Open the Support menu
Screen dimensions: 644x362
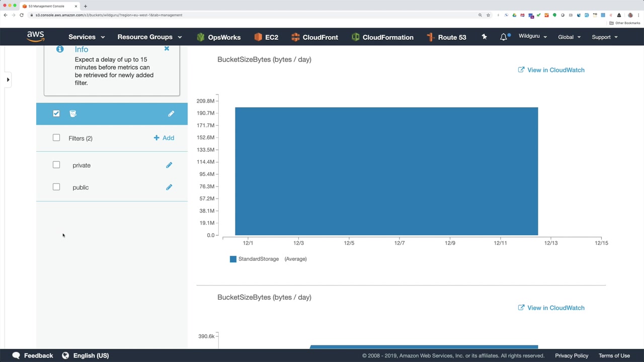click(605, 37)
